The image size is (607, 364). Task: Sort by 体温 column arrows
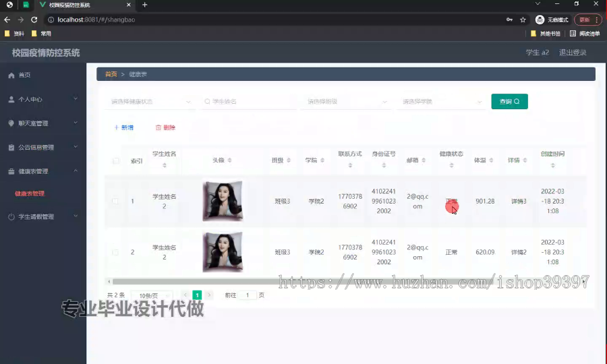tap(491, 160)
